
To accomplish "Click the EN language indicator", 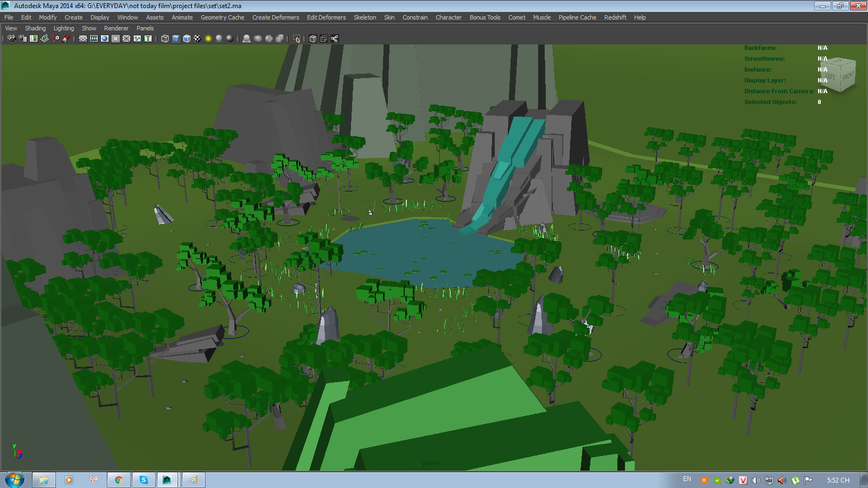I will click(686, 479).
